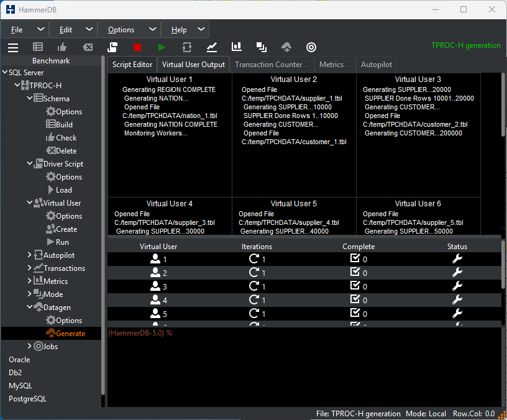Screen dimensions: 507x420
Task: Click the Status column header
Action: (x=457, y=247)
